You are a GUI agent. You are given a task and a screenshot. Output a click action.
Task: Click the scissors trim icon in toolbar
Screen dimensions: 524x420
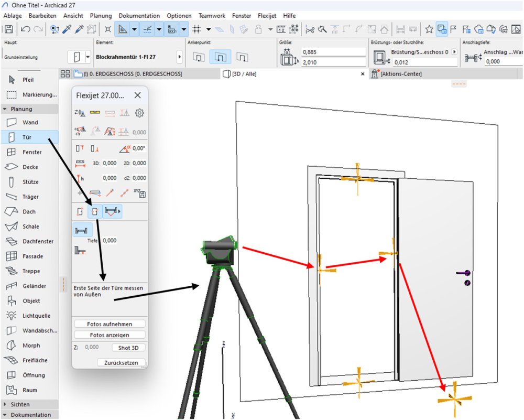[x=310, y=30]
